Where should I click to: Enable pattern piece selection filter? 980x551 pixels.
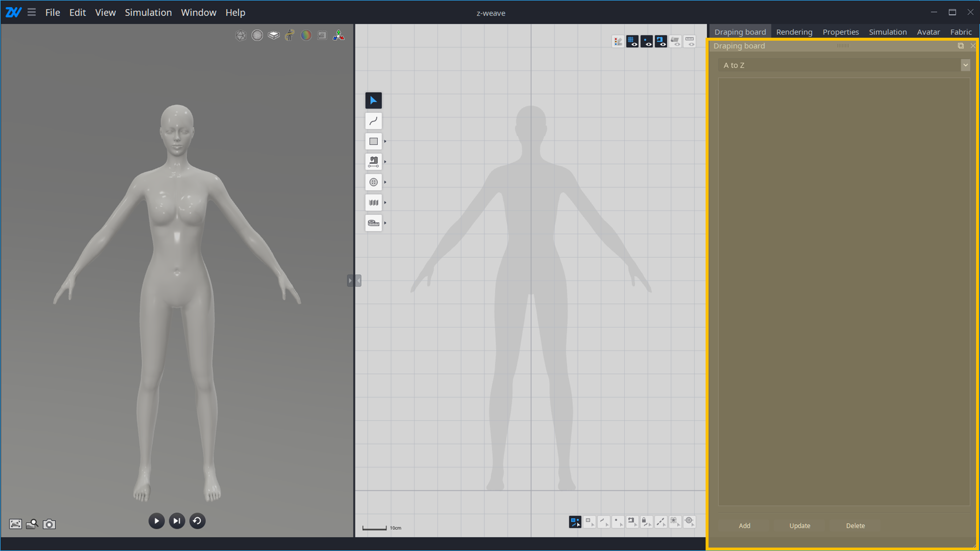tap(589, 522)
